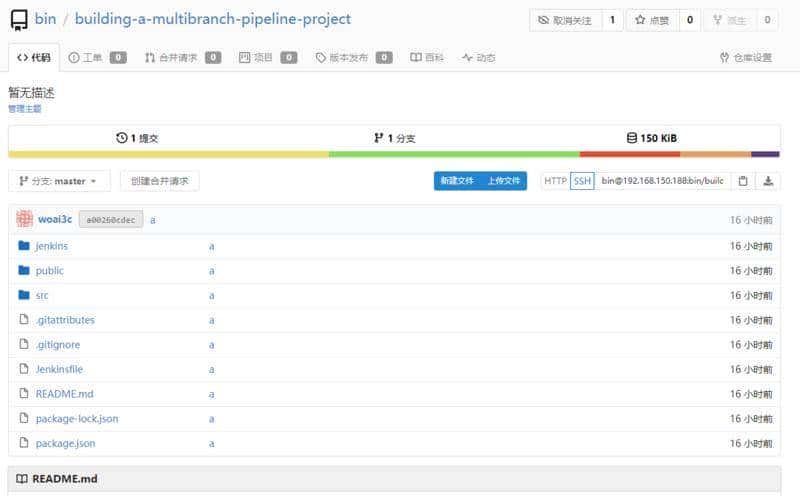This screenshot has height=496, width=800.
Task: Click the public folder icon
Action: pyautogui.click(x=24, y=270)
